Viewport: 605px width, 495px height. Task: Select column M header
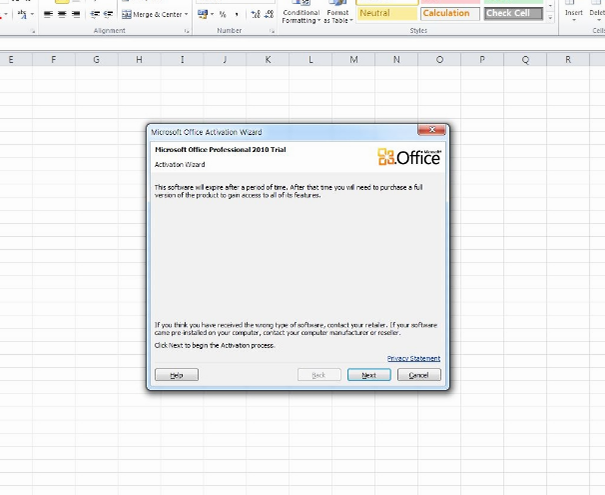[353, 60]
